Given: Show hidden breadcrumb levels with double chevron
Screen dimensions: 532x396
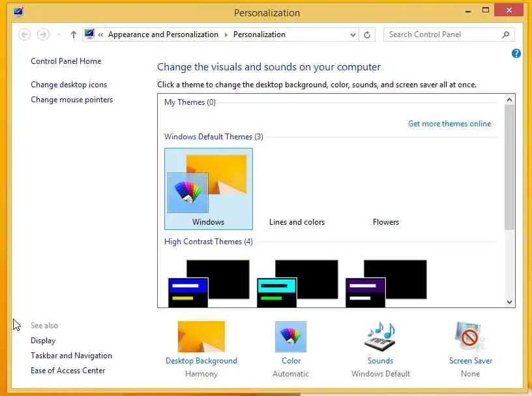Looking at the screenshot, I should pos(100,35).
